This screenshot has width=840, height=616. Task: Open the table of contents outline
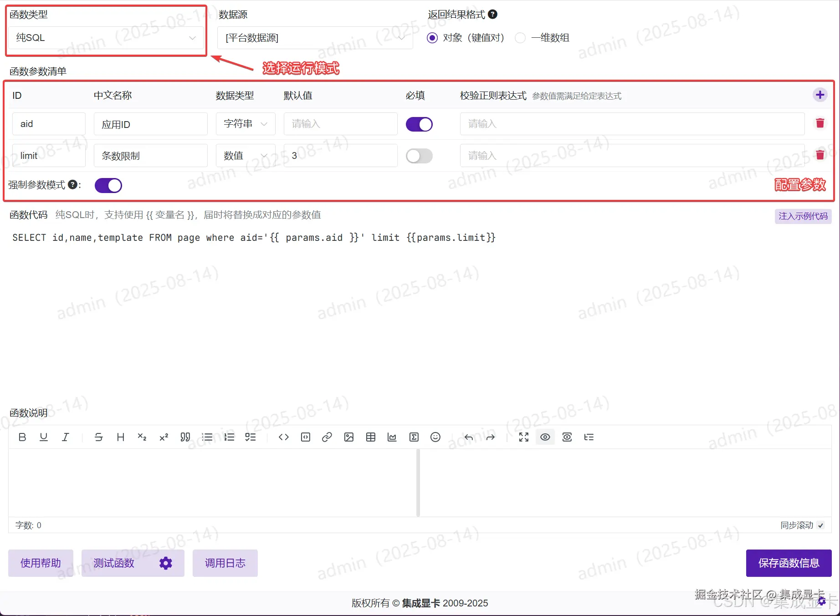point(589,437)
